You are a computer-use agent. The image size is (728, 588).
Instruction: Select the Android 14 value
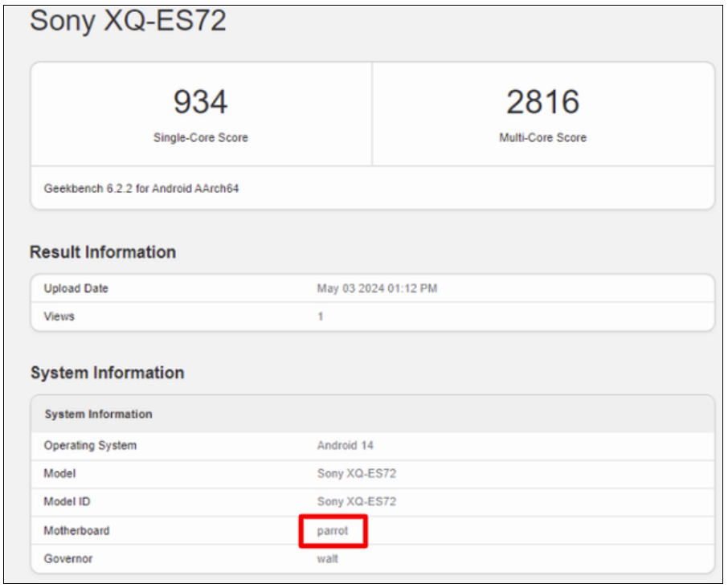point(345,446)
